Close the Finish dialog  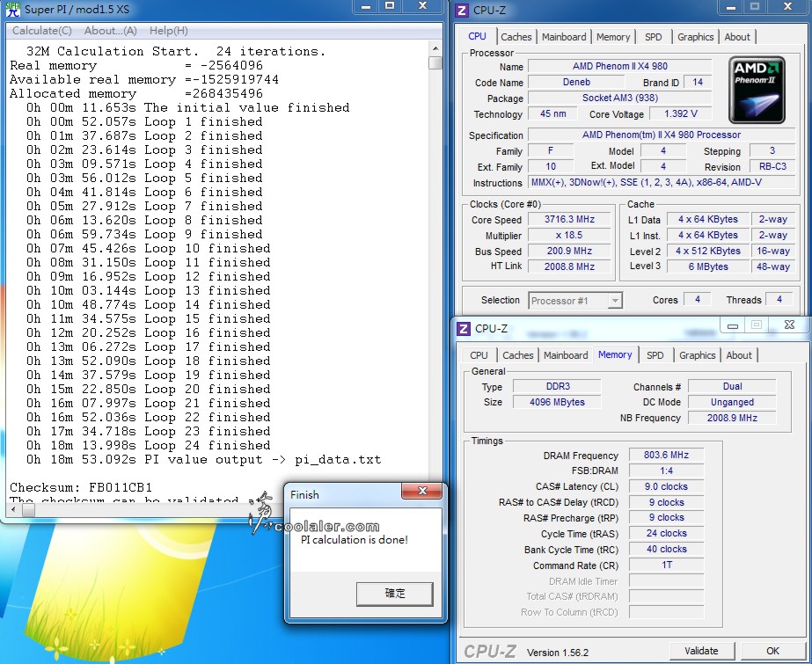(x=422, y=491)
